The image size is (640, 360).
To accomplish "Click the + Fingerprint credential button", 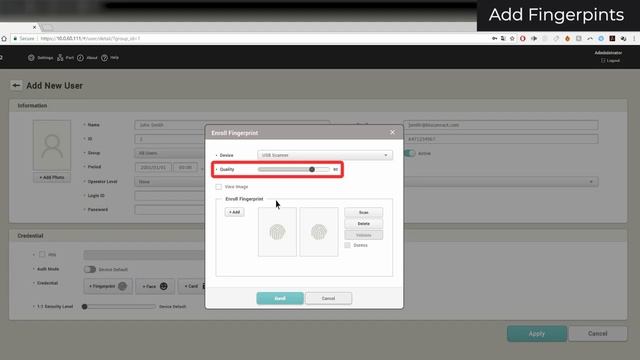I will tap(108, 287).
